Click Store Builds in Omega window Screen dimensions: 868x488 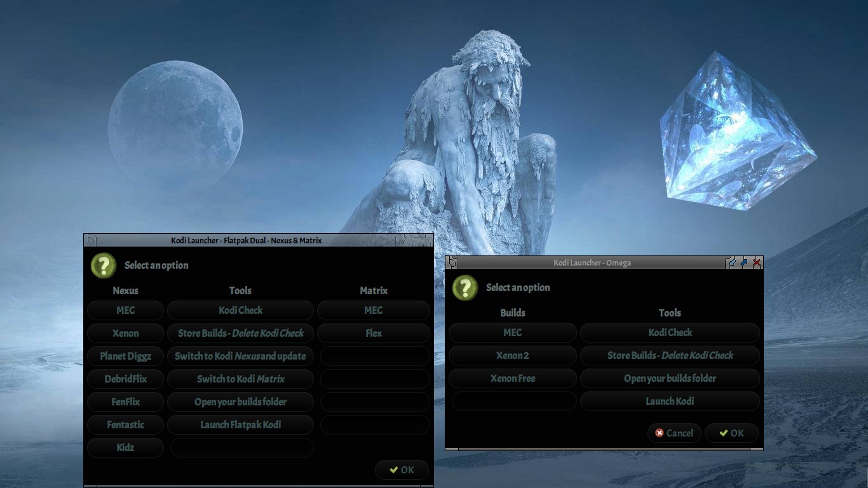[670, 355]
